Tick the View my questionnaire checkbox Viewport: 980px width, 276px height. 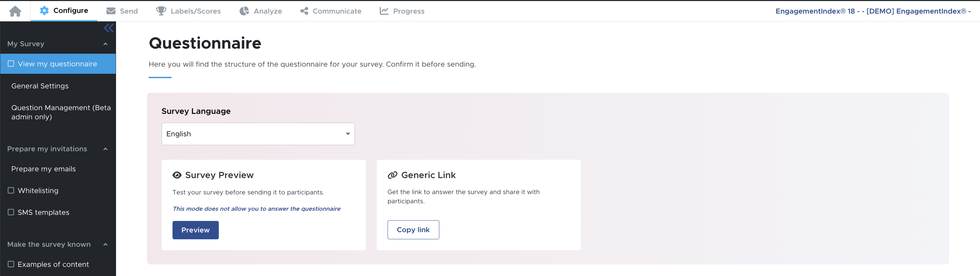(11, 64)
